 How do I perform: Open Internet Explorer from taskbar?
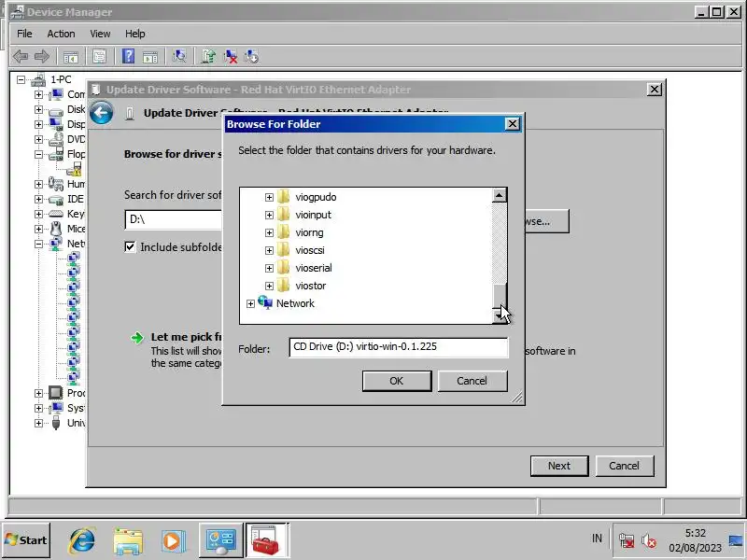(82, 540)
